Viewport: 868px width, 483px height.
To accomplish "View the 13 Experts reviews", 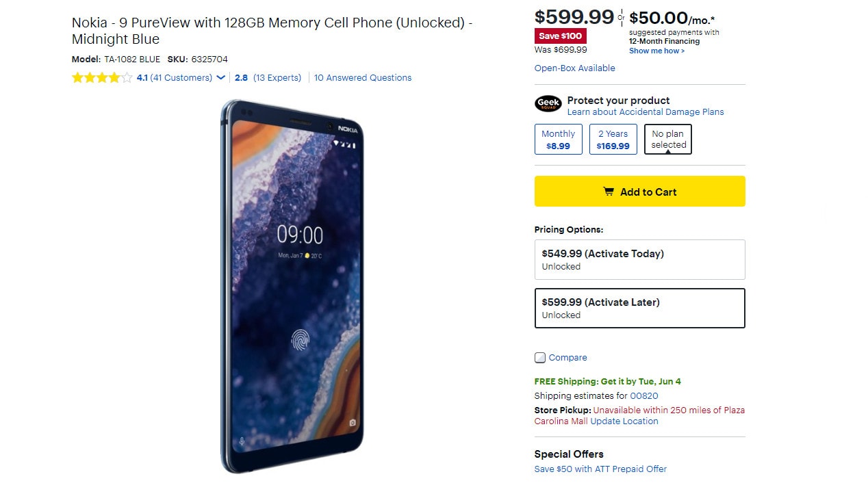I will tap(277, 78).
